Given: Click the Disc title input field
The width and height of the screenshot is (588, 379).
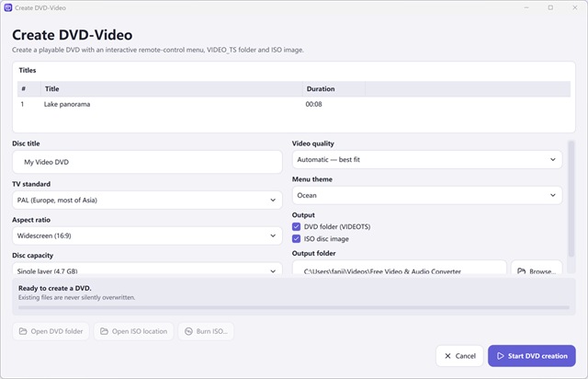Looking at the screenshot, I should pyautogui.click(x=147, y=162).
